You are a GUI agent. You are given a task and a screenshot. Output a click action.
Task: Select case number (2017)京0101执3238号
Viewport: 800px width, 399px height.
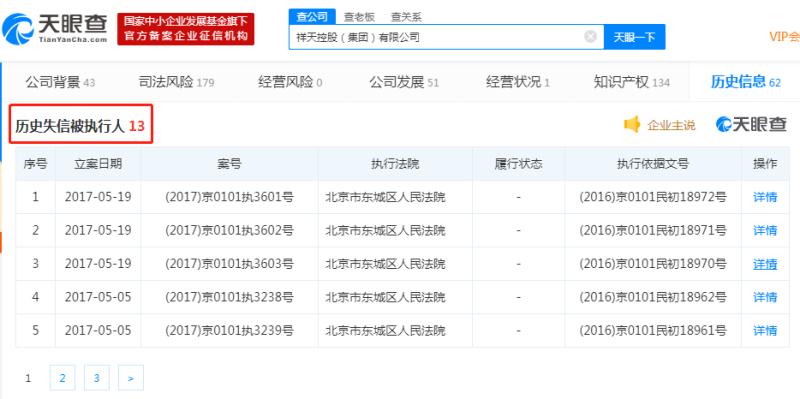click(x=229, y=297)
